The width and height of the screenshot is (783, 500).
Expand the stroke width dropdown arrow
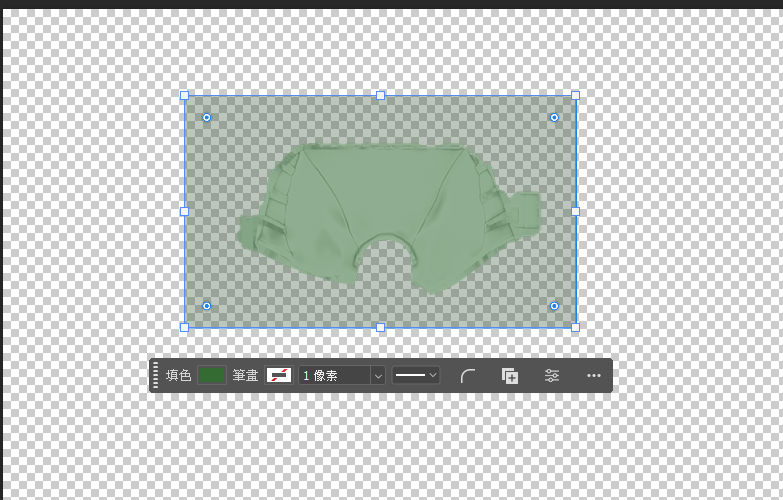click(x=378, y=376)
